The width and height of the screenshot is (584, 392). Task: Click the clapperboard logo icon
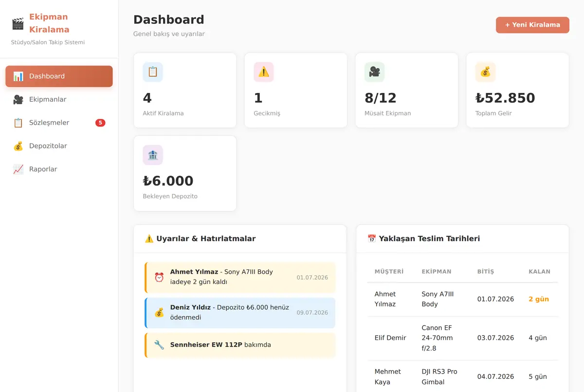coord(18,23)
